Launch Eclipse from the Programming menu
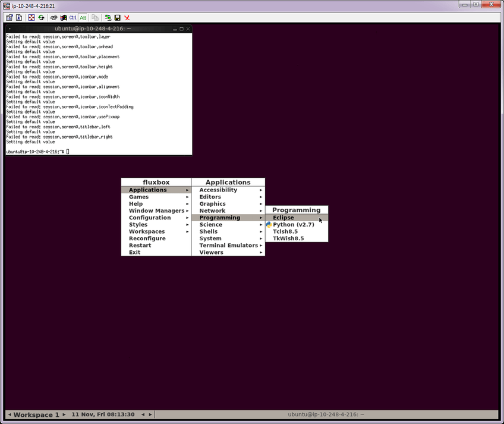The height and width of the screenshot is (424, 504). point(283,217)
